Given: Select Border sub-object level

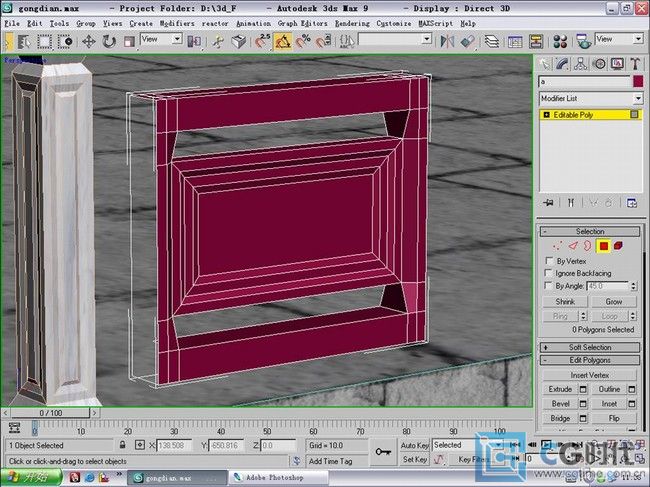Looking at the screenshot, I should [x=587, y=246].
